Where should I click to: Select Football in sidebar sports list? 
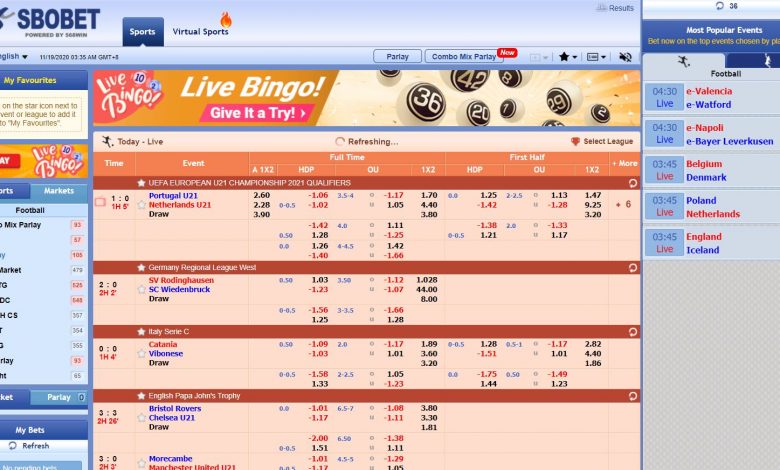30,210
